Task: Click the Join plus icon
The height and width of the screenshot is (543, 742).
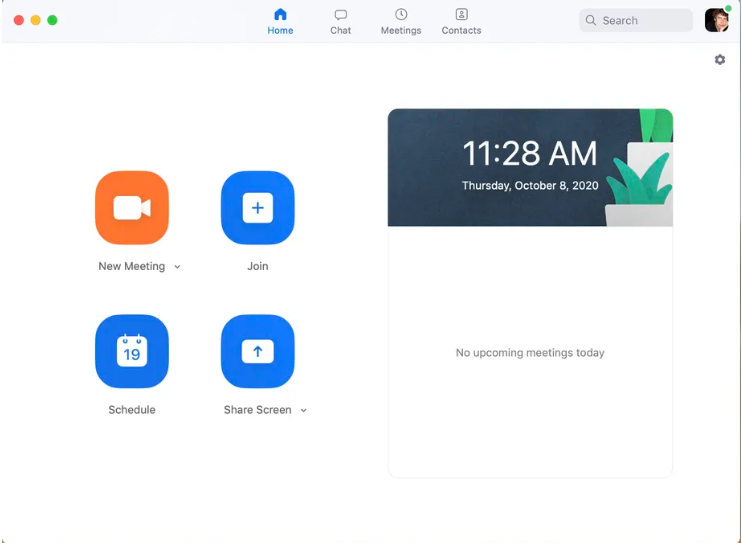Action: pos(257,208)
